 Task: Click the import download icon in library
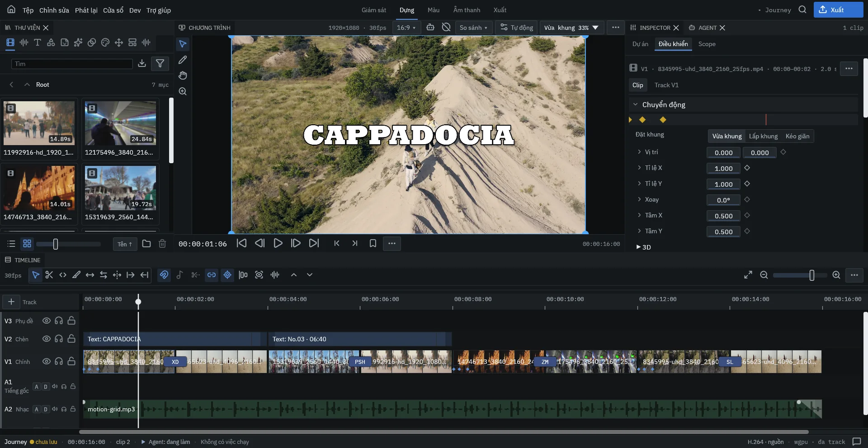coord(142,63)
